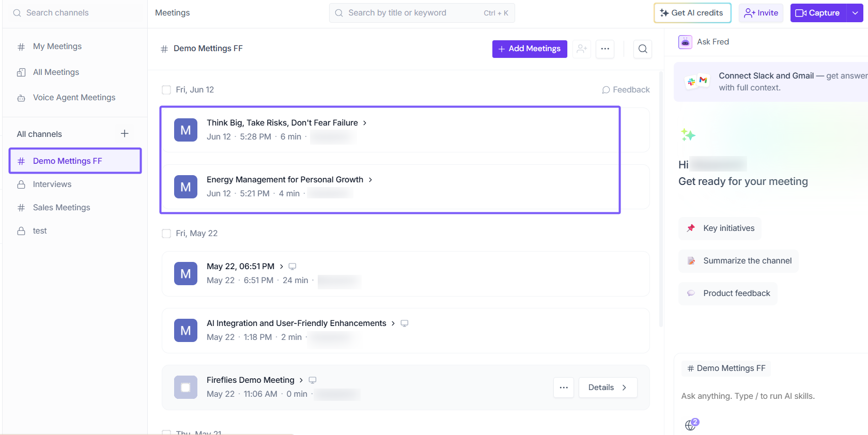868x435 pixels.
Task: Click the Key initiatives suggestion
Action: [x=720, y=228]
